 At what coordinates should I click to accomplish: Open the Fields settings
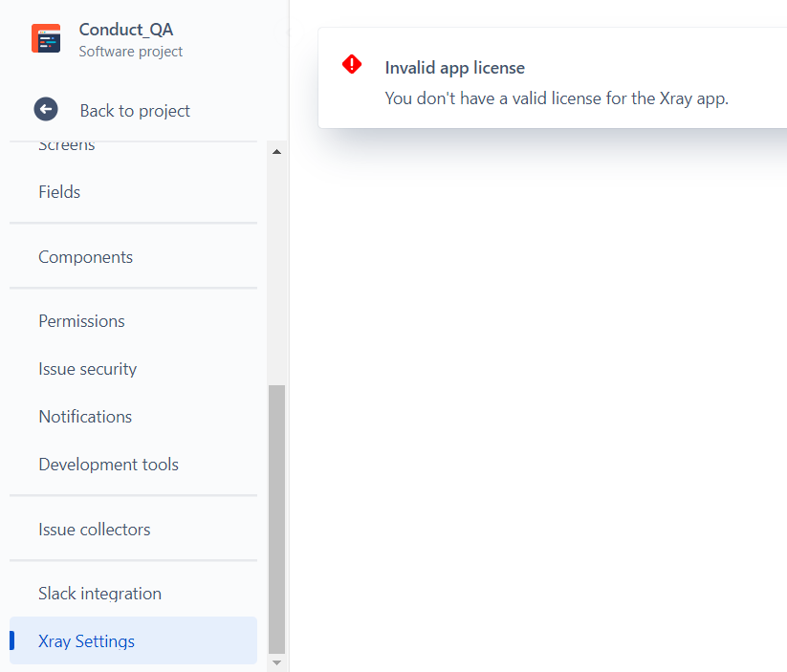click(x=59, y=191)
